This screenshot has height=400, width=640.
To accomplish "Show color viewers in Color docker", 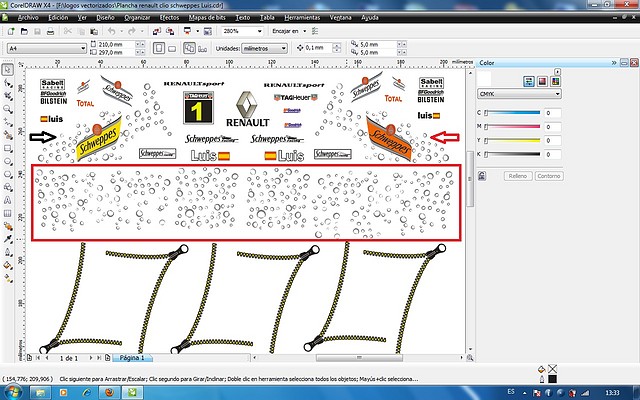I will pyautogui.click(x=542, y=82).
